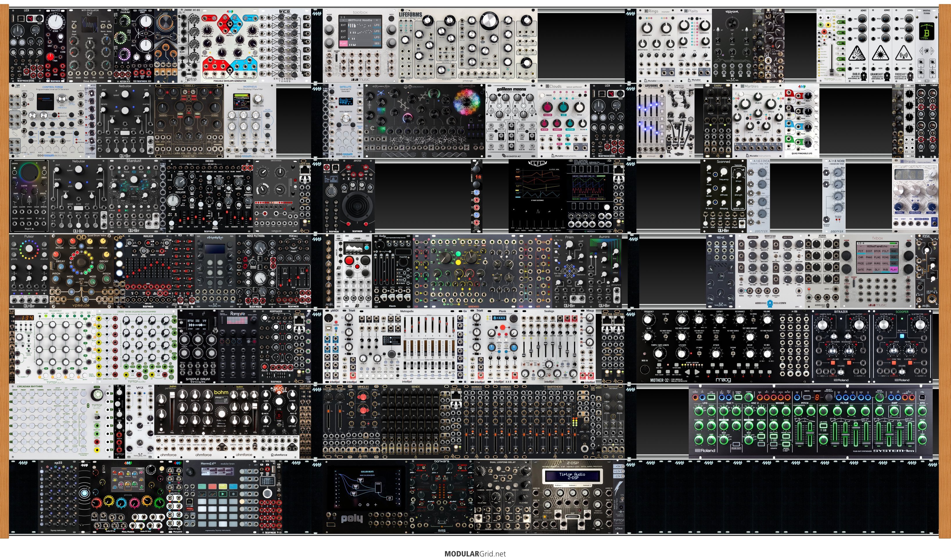Click the Braids macro oscillator module
Viewport: 951px width, 560px height.
[x=915, y=196]
